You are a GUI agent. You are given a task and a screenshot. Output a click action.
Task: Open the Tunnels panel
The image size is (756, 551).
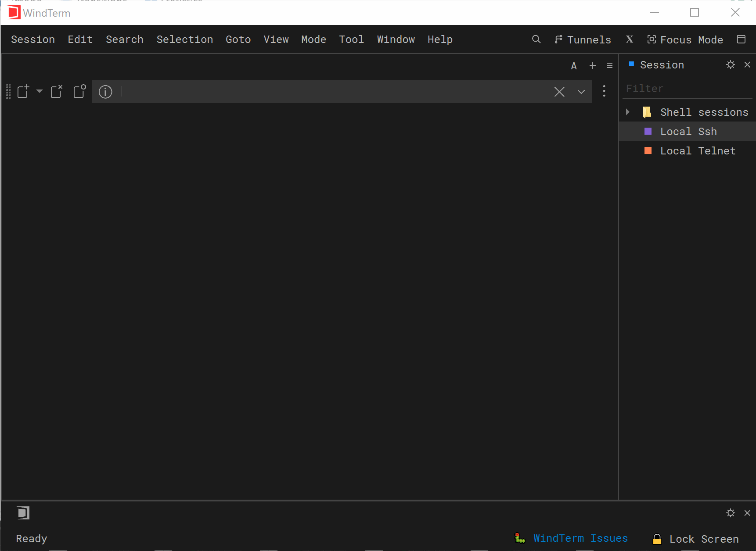[x=583, y=39]
